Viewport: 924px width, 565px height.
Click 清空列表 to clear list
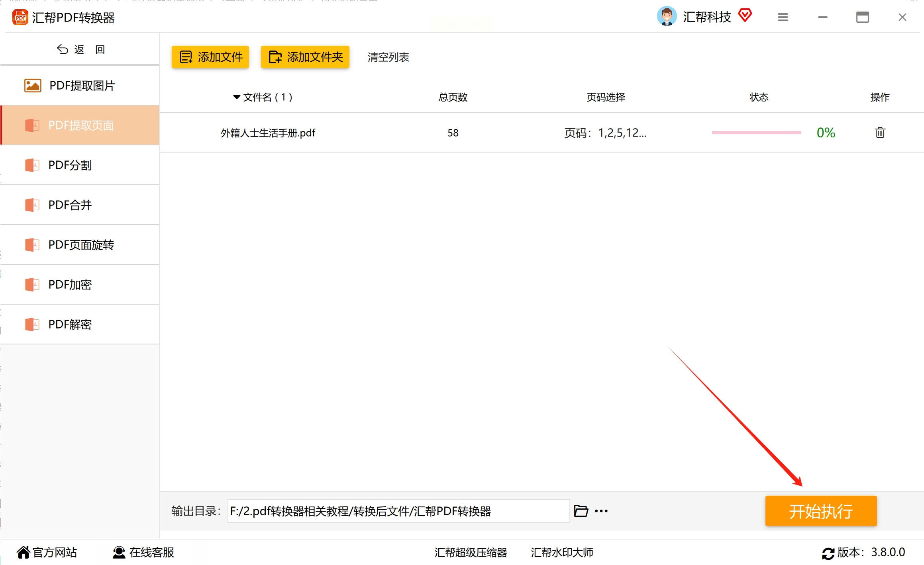[x=388, y=57]
